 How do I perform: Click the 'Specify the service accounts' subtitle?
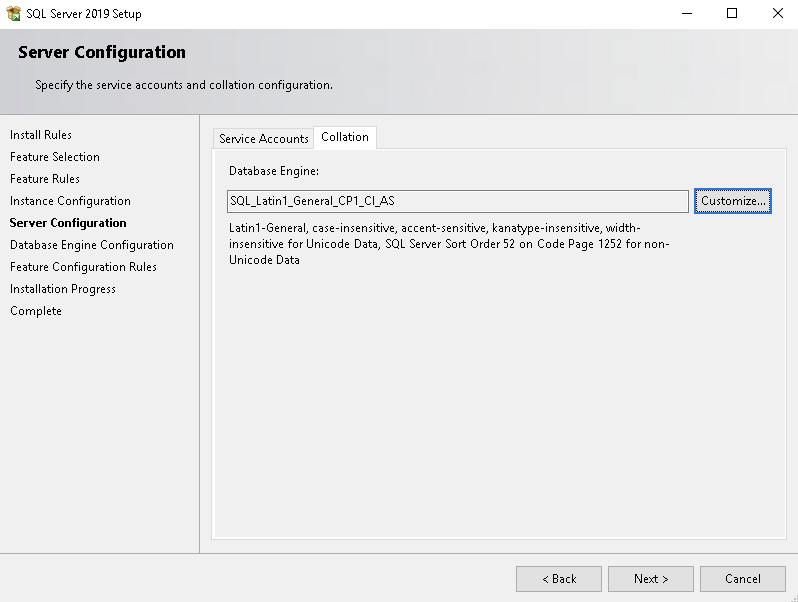(x=184, y=85)
